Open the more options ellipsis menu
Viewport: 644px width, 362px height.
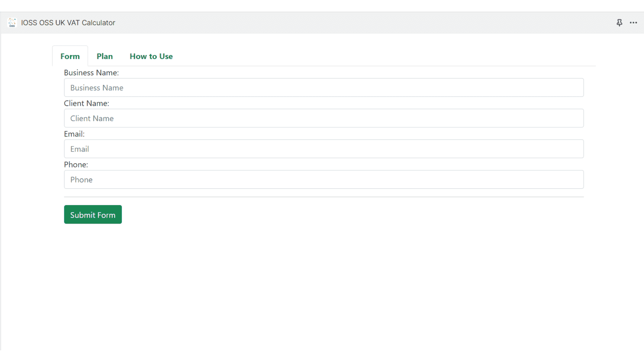[x=634, y=23]
